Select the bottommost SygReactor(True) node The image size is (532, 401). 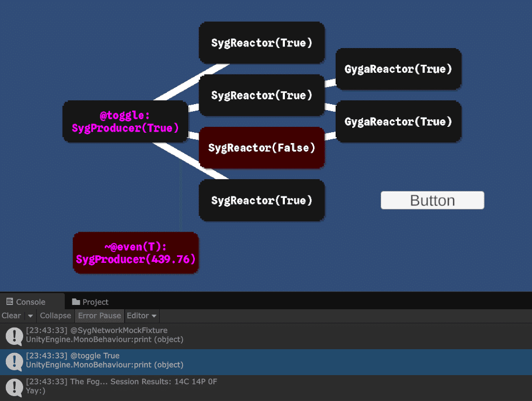click(262, 200)
